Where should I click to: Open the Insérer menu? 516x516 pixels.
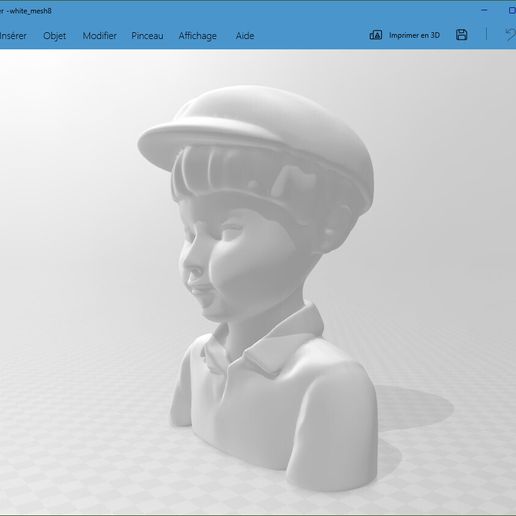click(x=13, y=36)
